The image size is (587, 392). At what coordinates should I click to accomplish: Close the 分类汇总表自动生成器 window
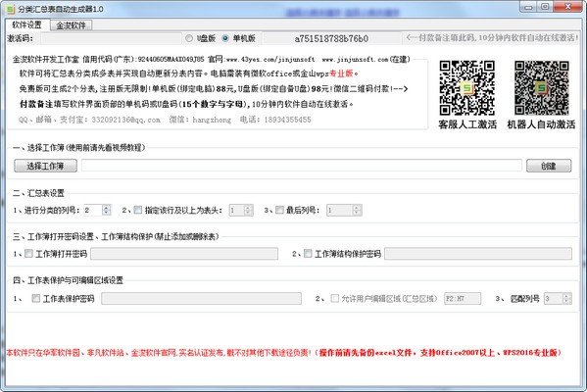(567, 7)
